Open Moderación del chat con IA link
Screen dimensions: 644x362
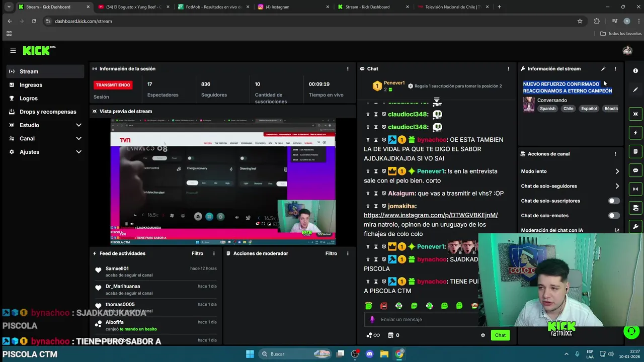570,230
